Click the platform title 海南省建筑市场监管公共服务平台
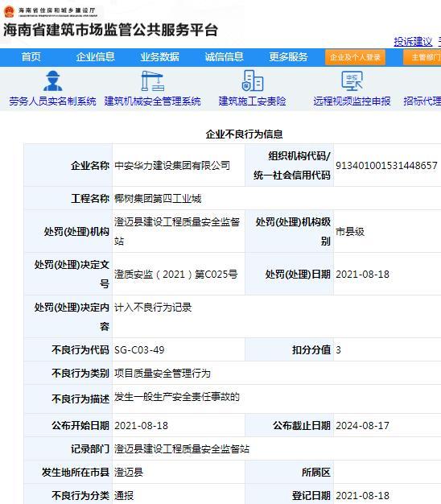The width and height of the screenshot is (441, 504). click(111, 31)
